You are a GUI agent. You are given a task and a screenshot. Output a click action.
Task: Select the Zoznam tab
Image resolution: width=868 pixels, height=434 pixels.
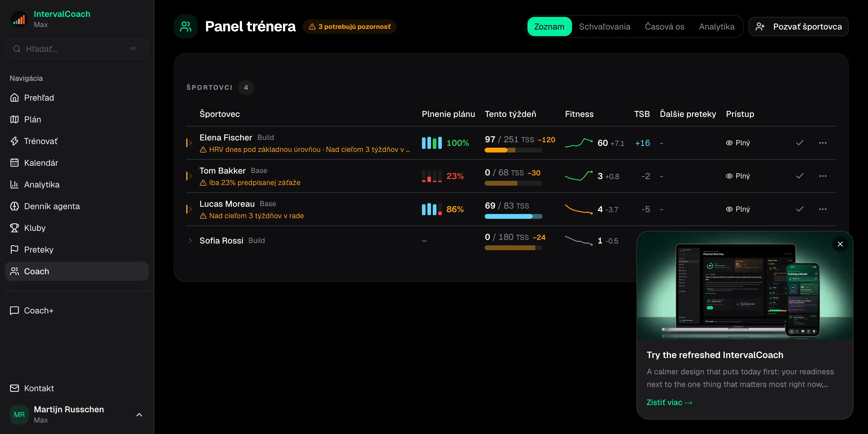[x=549, y=27]
